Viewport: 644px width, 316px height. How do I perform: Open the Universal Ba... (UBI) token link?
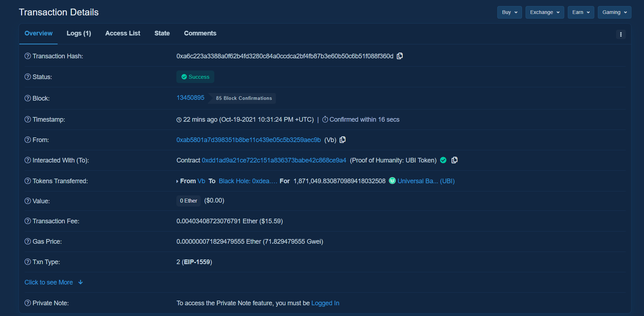click(x=426, y=181)
